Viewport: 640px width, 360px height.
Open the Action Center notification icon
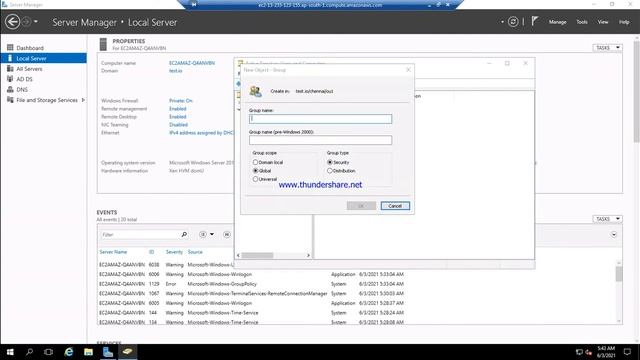[627, 352]
